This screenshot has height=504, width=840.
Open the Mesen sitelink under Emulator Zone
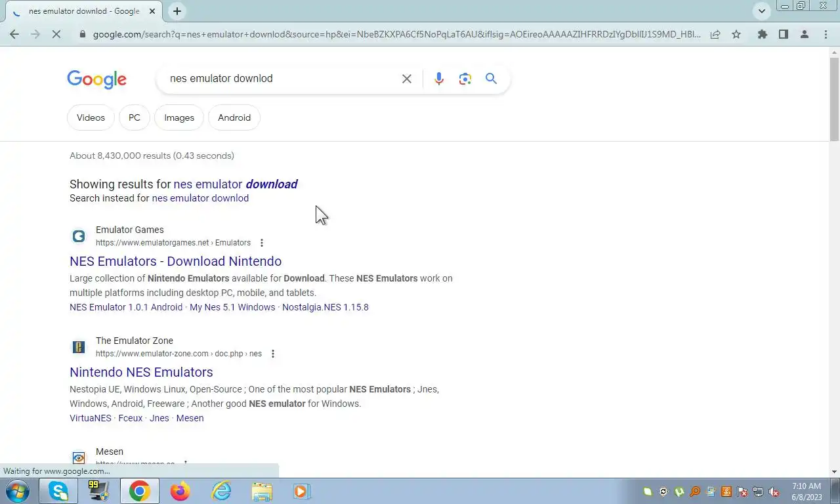tap(190, 418)
